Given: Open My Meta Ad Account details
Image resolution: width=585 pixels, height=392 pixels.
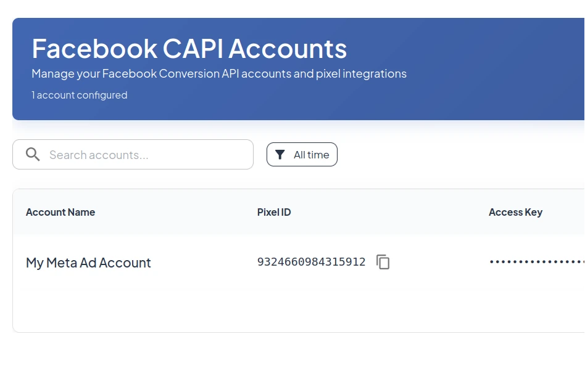Looking at the screenshot, I should click(x=88, y=263).
